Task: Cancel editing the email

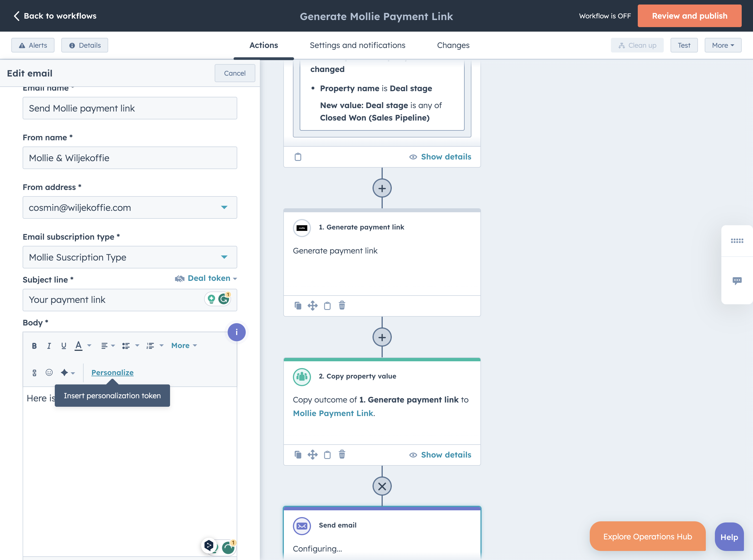Action: [235, 73]
